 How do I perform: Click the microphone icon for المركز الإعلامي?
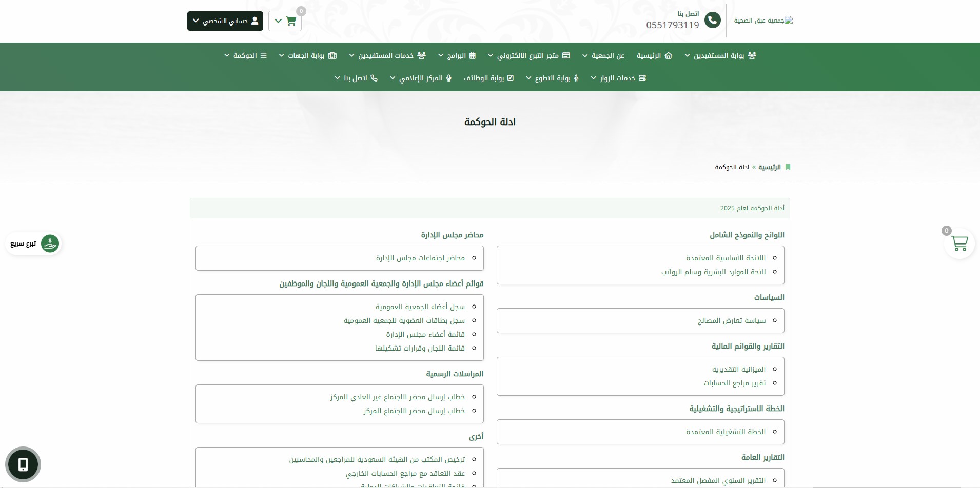[448, 78]
